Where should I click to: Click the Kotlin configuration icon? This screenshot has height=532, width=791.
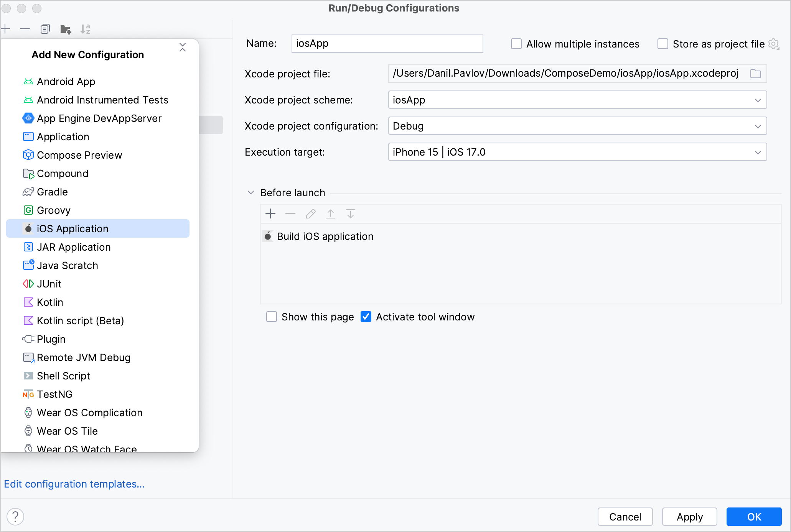pos(27,302)
